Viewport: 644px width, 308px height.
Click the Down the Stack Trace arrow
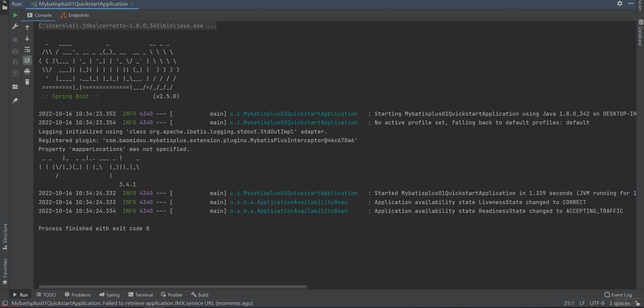click(27, 38)
